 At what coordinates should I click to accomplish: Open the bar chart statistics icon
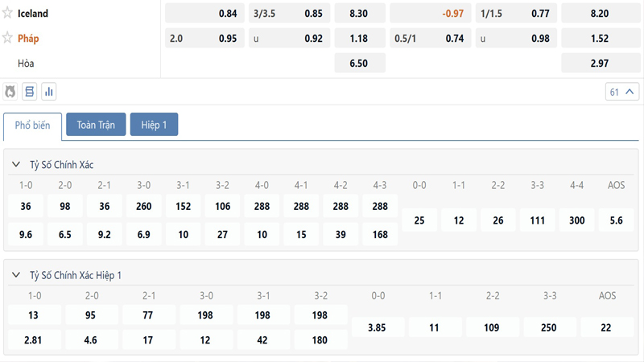(49, 92)
